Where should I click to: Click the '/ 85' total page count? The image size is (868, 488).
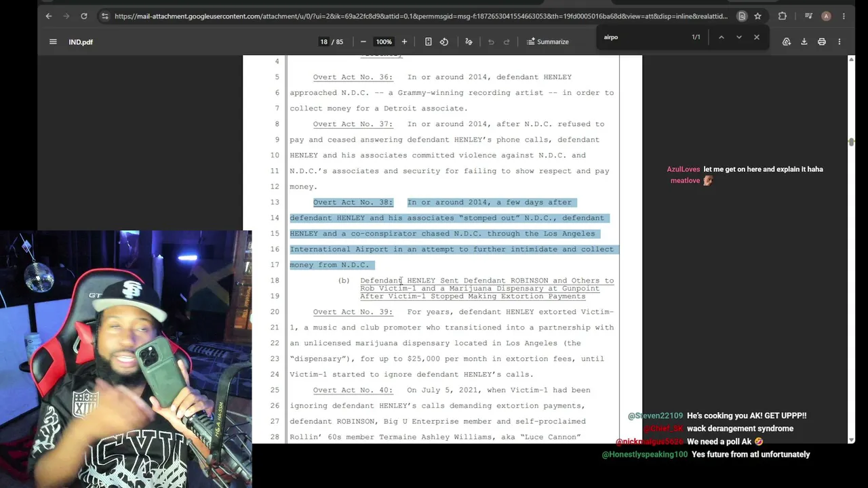(339, 42)
